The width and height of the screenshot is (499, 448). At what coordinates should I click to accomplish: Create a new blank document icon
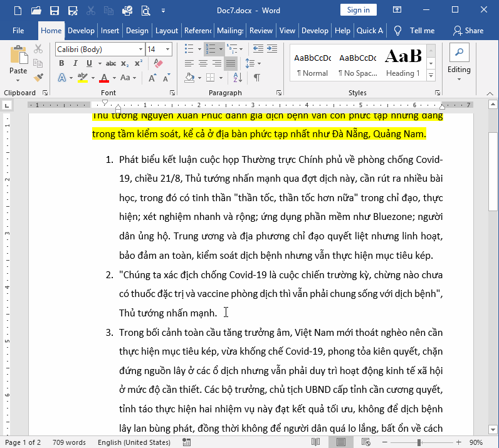pyautogui.click(x=18, y=11)
